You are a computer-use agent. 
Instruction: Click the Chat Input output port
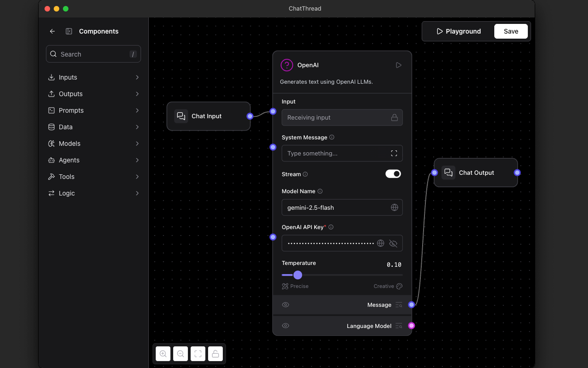point(250,116)
